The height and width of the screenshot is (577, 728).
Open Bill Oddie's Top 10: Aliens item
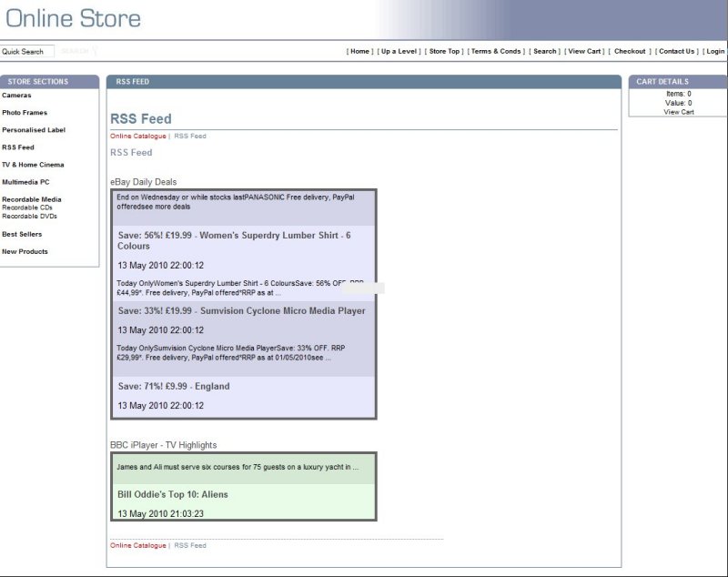[x=173, y=495]
